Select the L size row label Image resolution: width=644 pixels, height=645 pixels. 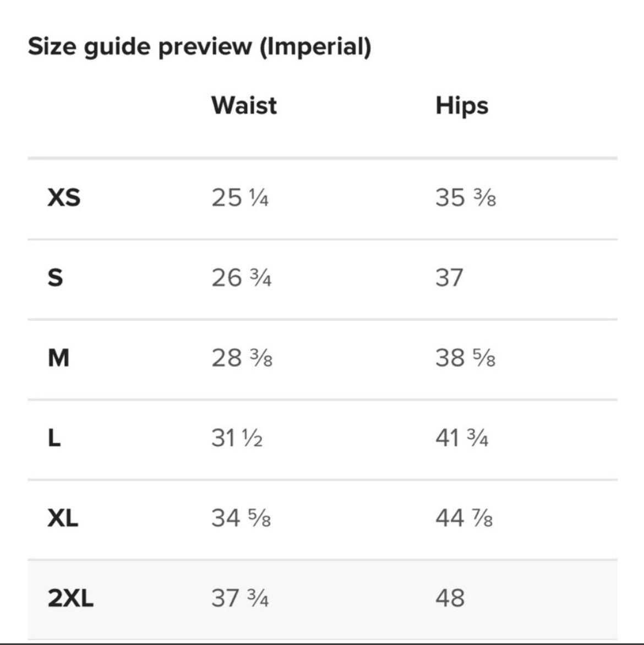click(x=54, y=438)
